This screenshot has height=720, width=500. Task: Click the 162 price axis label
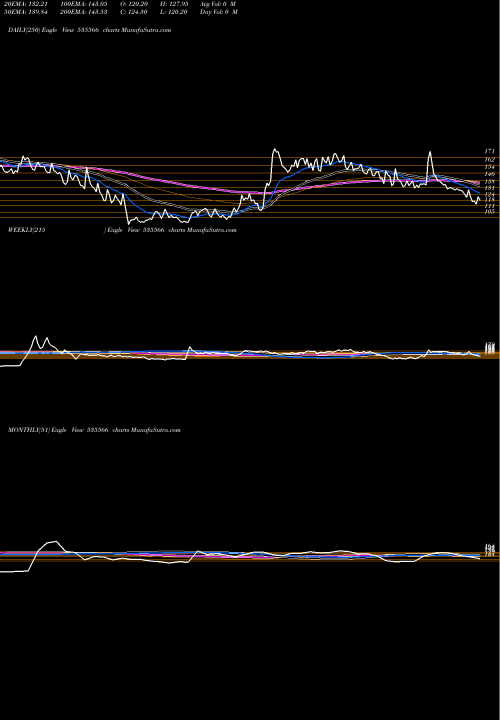tap(489, 160)
